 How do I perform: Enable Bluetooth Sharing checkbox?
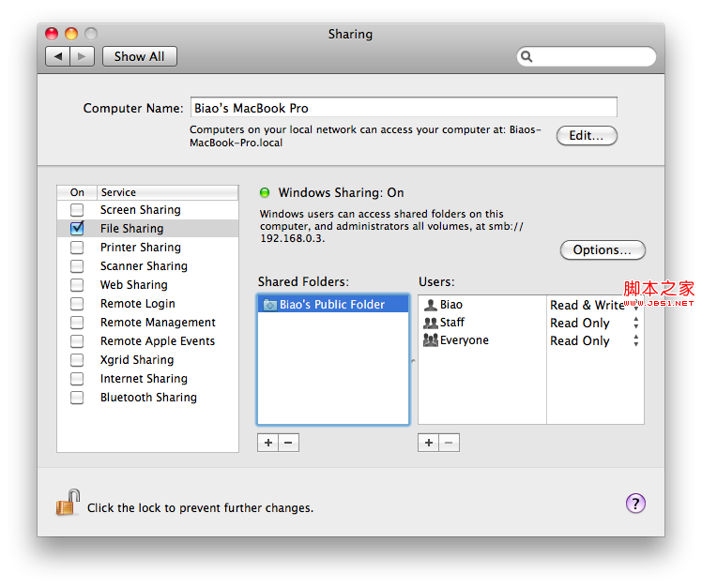(77, 398)
